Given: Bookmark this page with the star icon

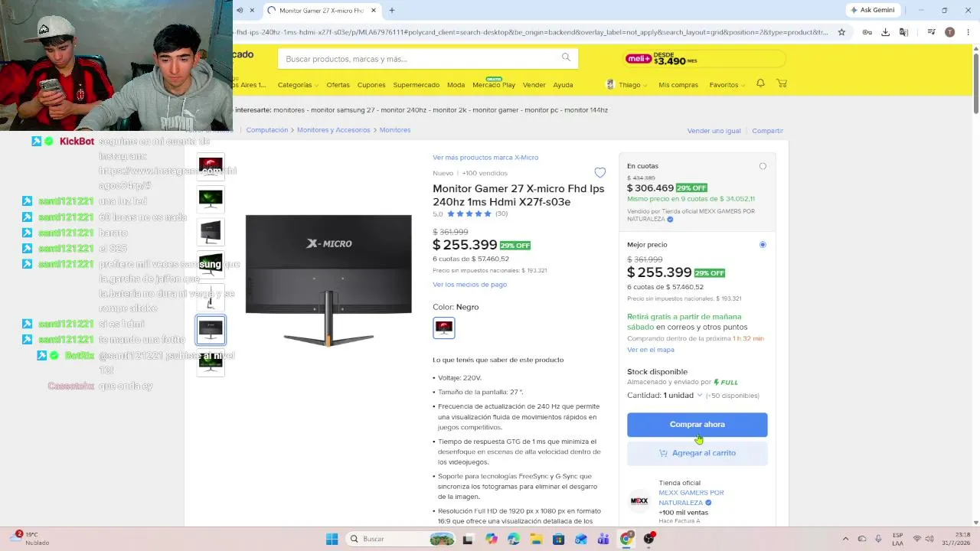Looking at the screenshot, I should tap(841, 32).
